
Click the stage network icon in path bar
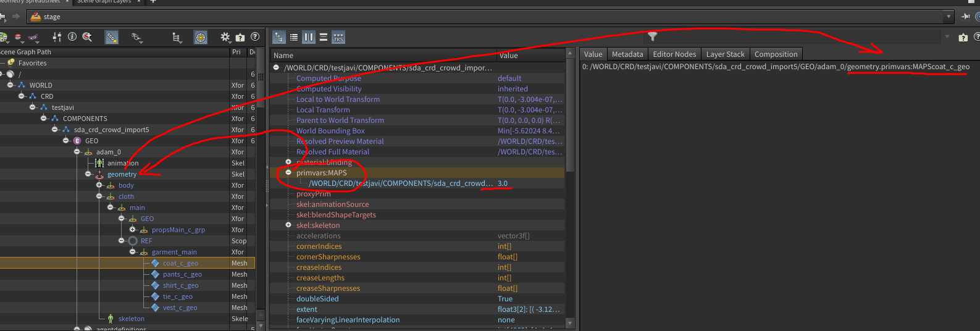click(x=36, y=17)
